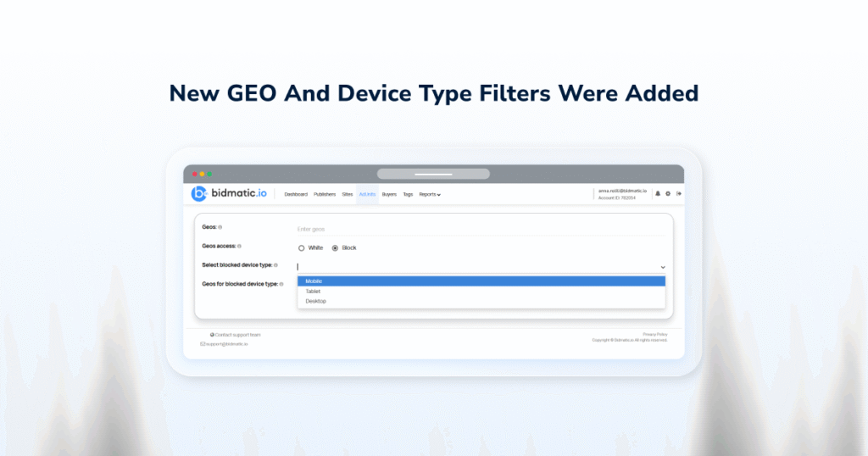This screenshot has width=868, height=456.
Task: Click the yellow minimize window dot
Action: tap(202, 174)
